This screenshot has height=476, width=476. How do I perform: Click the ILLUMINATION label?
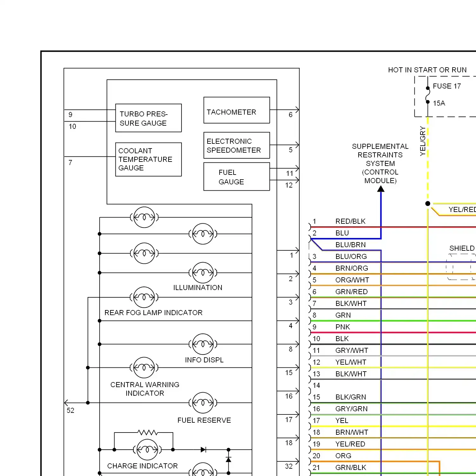[198, 288]
